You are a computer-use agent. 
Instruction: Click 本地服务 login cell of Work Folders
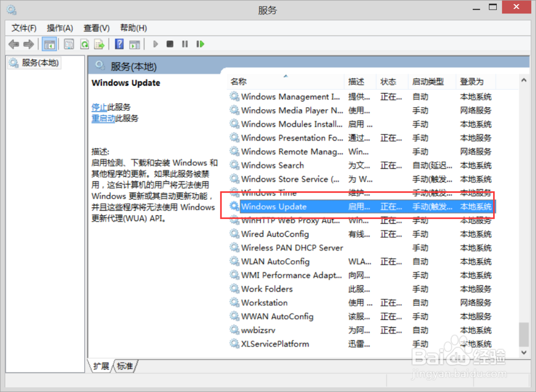(475, 289)
